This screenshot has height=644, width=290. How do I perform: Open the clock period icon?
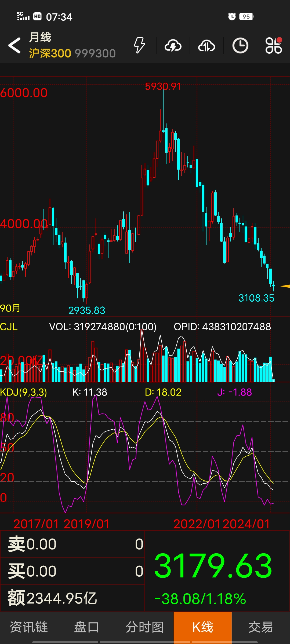tap(240, 45)
